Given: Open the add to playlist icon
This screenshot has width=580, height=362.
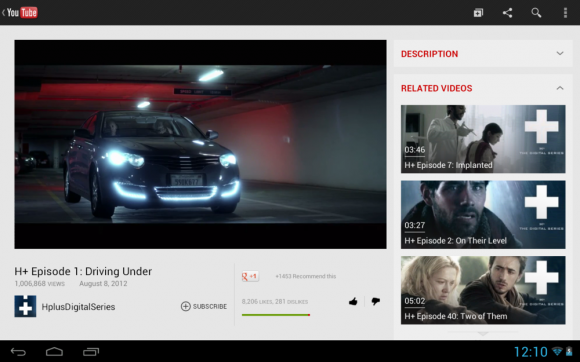Looking at the screenshot, I should pos(478,13).
